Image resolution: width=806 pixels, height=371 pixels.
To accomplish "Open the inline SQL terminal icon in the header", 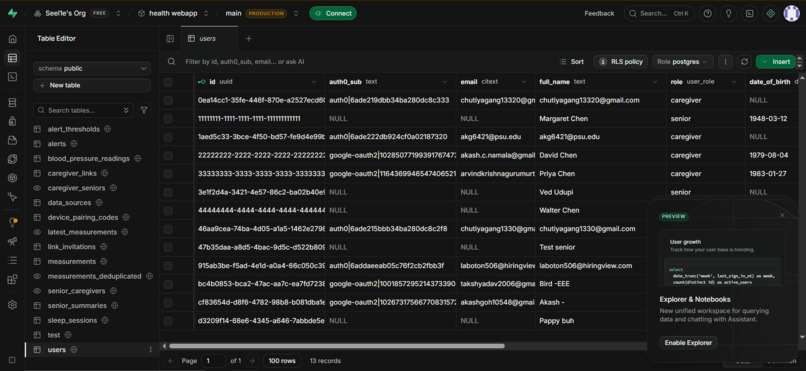I will (x=749, y=14).
